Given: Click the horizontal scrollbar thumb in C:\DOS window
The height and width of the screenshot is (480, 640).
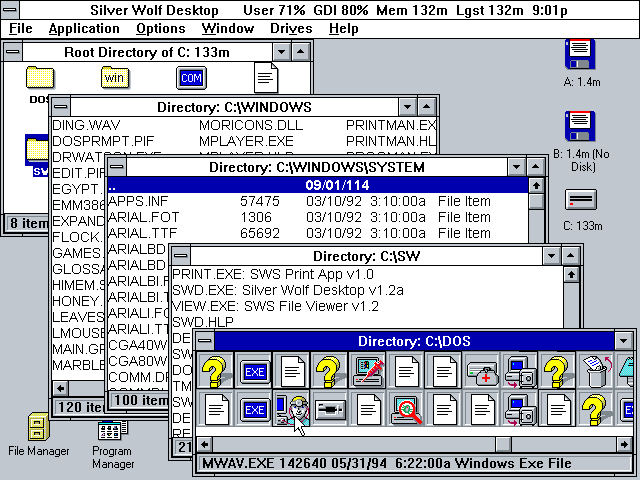Looking at the screenshot, I should pos(504,444).
